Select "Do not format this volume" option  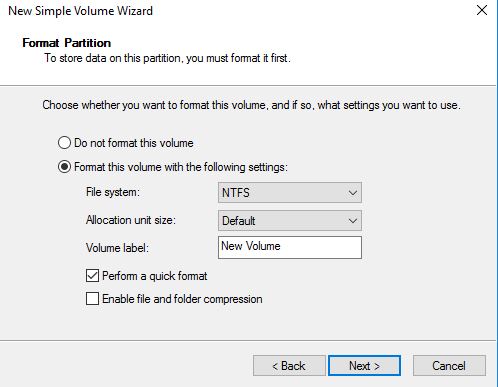click(64, 143)
